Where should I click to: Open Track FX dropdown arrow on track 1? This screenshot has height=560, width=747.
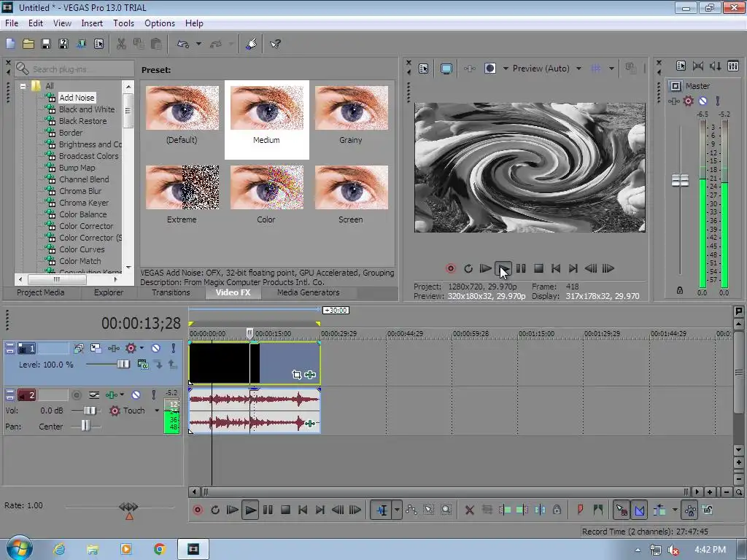142,348
